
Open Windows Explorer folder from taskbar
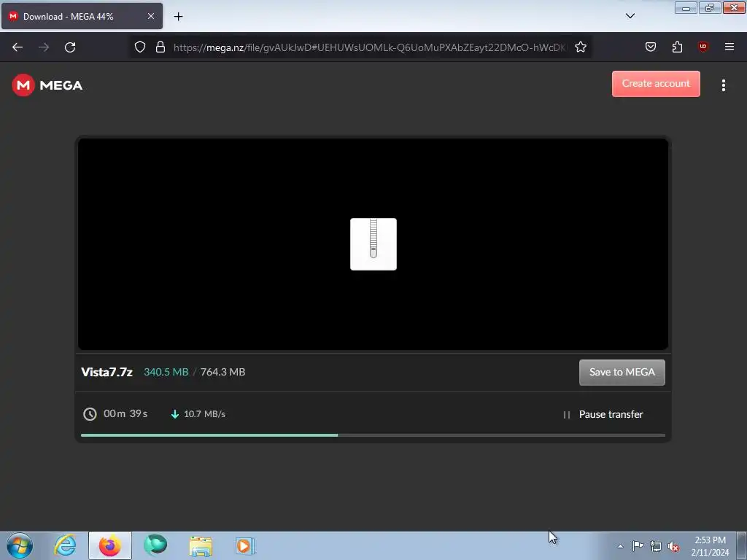201,545
